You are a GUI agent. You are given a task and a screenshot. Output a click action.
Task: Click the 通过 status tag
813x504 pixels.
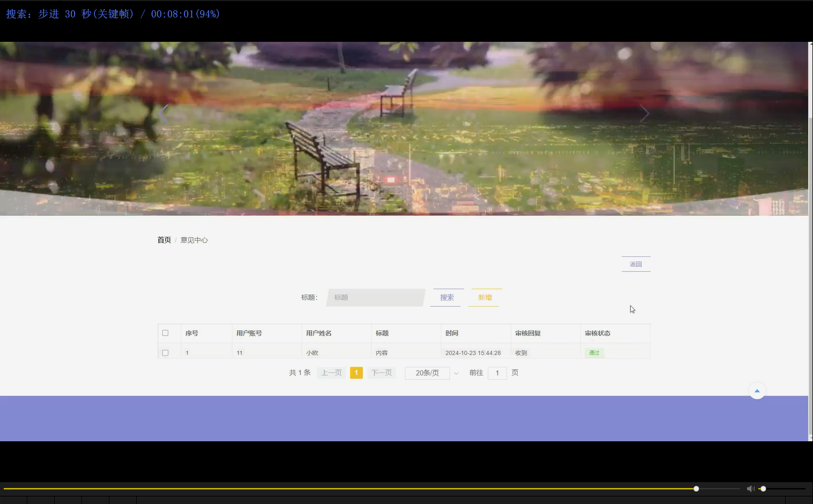pos(594,353)
